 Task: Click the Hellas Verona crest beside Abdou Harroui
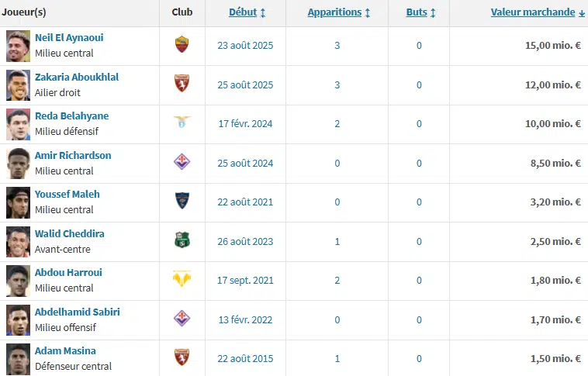point(182,280)
